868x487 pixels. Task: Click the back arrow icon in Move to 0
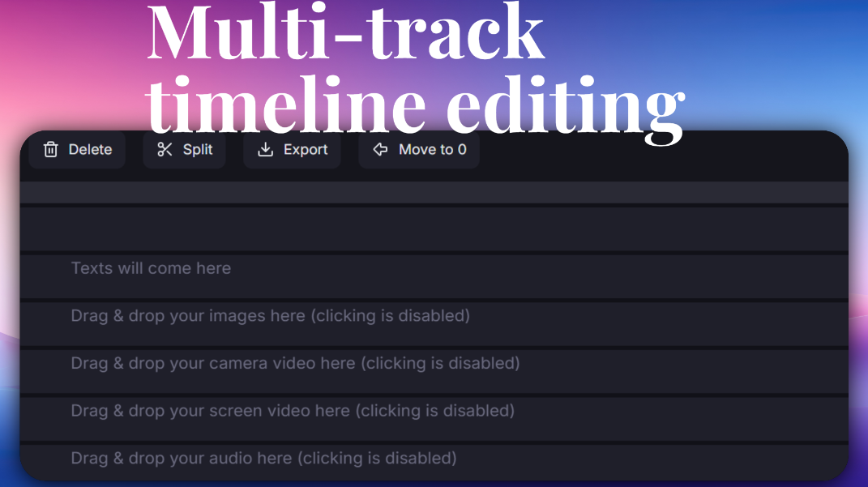click(x=380, y=148)
